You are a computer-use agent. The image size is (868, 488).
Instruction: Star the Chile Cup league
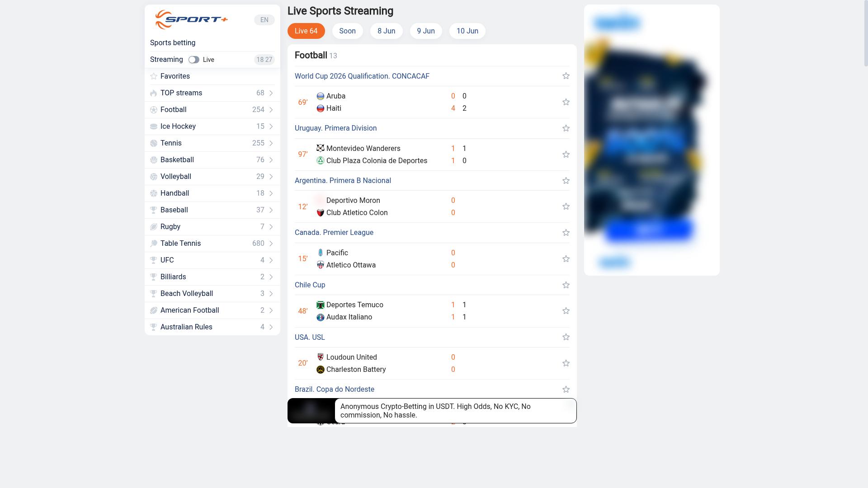pos(566,285)
